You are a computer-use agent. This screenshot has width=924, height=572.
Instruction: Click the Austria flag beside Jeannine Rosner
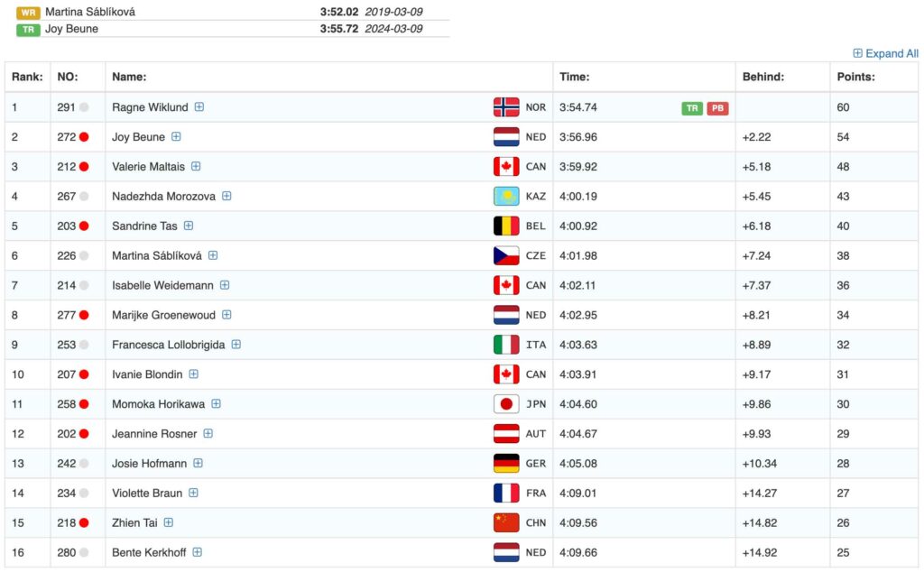coord(506,434)
